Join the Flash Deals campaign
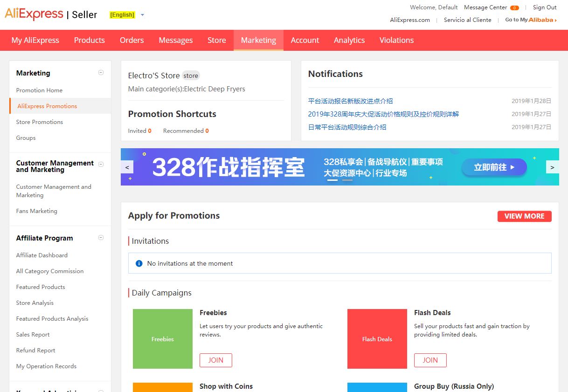 tap(430, 360)
